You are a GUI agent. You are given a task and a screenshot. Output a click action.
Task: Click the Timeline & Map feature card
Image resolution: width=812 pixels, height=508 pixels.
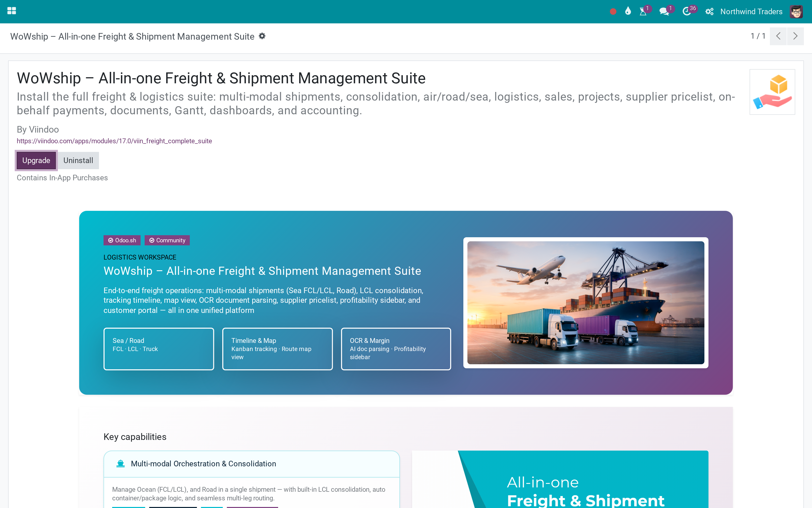(x=278, y=349)
